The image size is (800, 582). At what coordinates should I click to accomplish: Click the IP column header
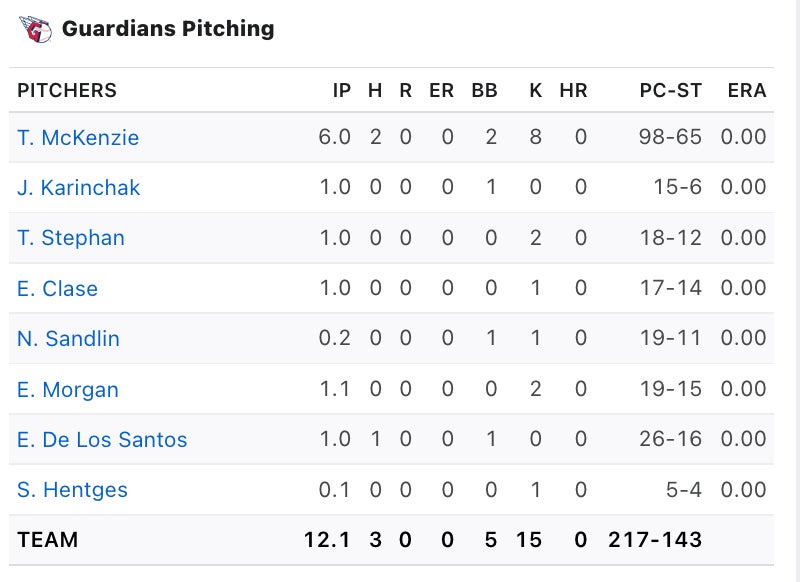click(x=342, y=91)
